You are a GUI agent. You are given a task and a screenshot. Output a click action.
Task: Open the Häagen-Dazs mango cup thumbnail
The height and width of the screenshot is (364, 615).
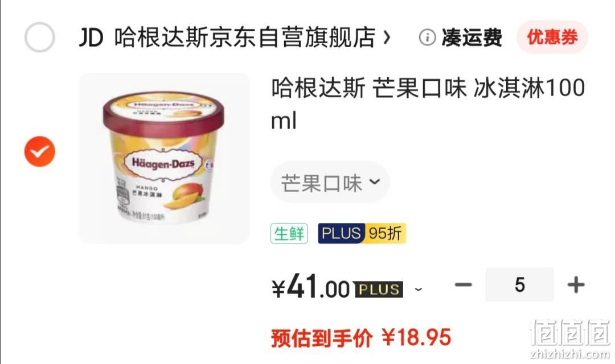click(164, 158)
